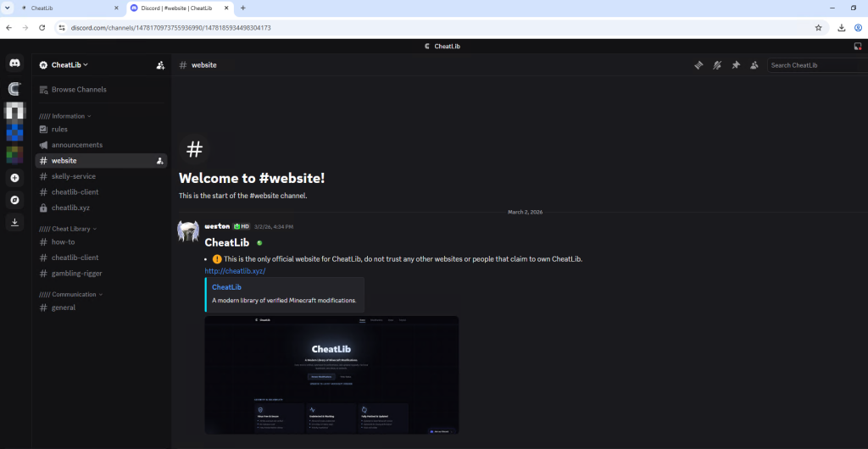This screenshot has height=449, width=868.
Task: Click the Download Apps icon in the server list
Action: [x=15, y=222]
